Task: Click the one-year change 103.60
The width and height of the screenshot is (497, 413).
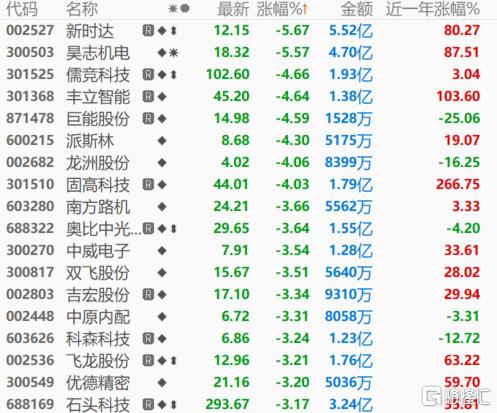Action: coord(458,97)
